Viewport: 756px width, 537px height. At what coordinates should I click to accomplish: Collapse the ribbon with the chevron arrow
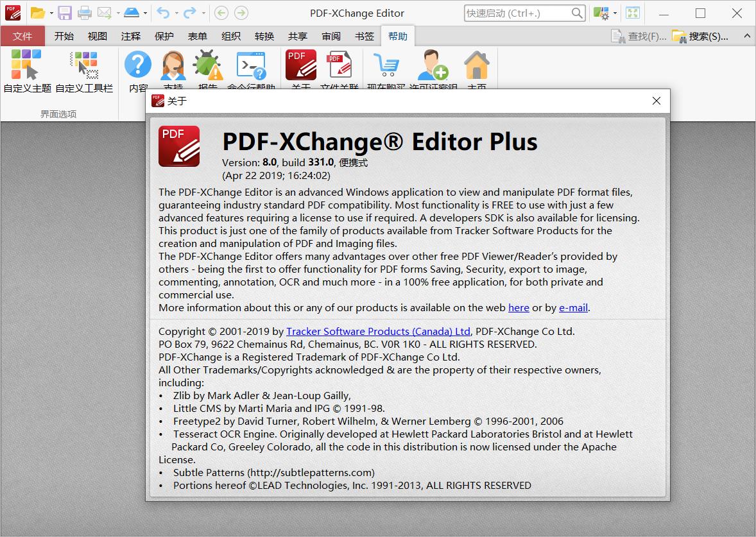click(747, 36)
